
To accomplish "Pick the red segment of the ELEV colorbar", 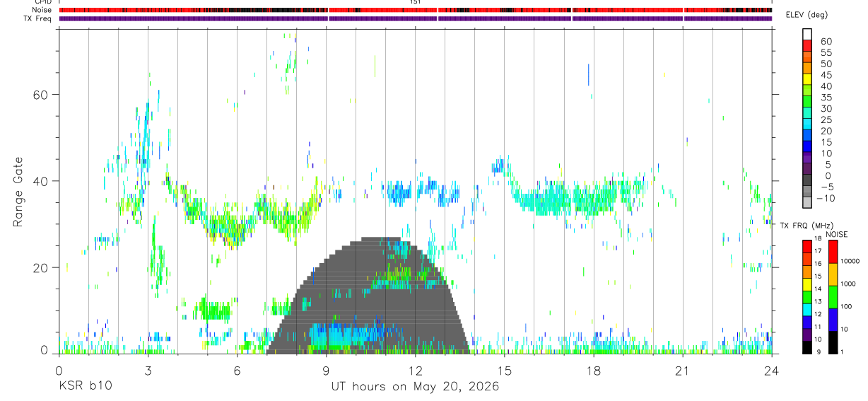I will pos(807,44).
